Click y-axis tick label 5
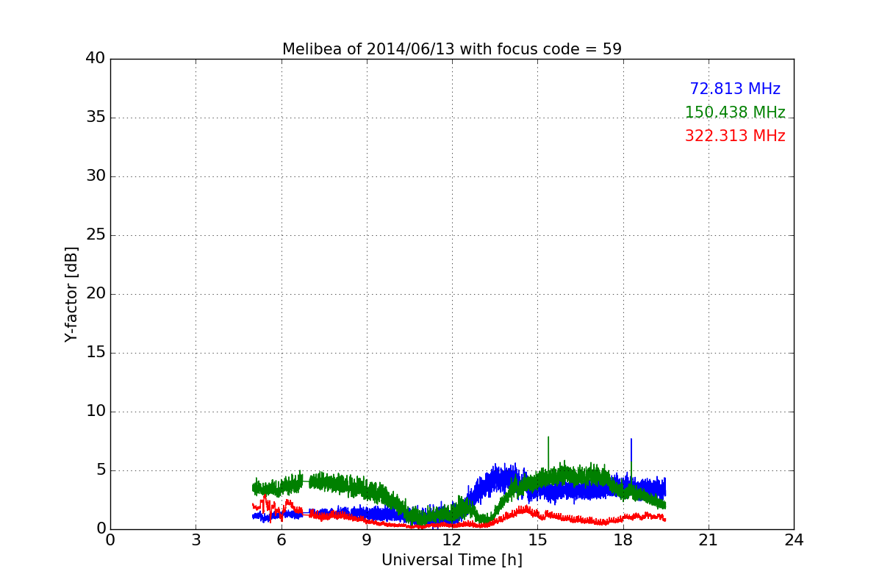 tap(101, 470)
